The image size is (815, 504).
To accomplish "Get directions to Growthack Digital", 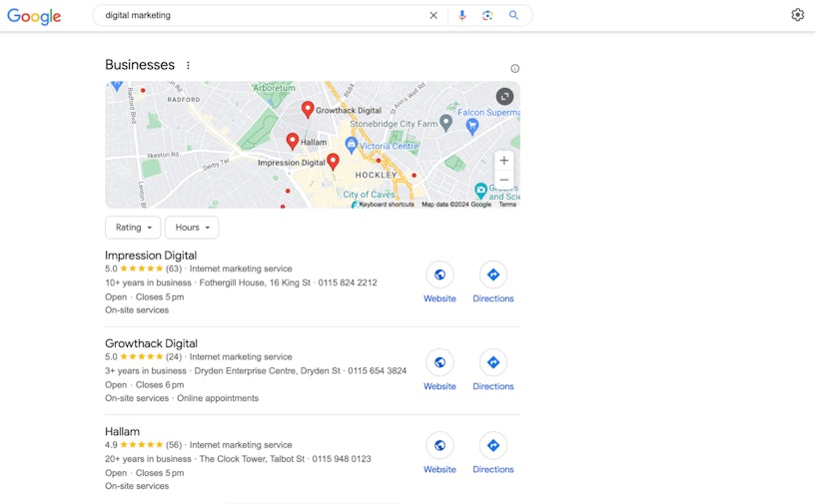I will (x=492, y=369).
